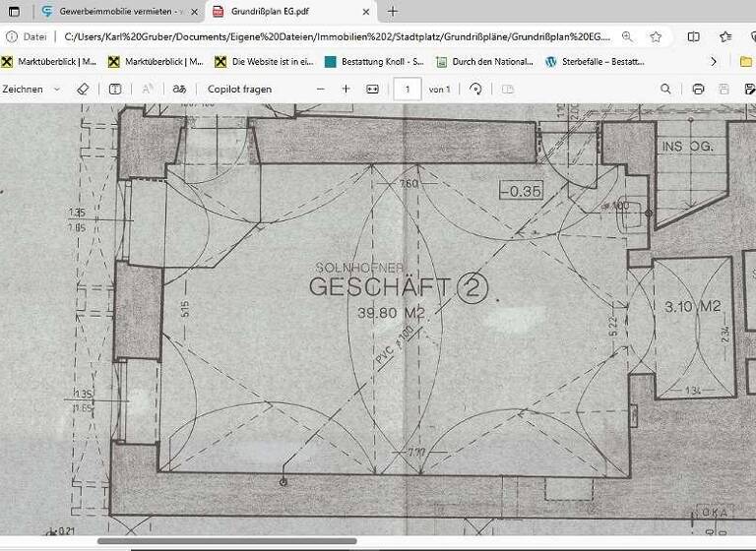Click the save as icon
Image resolution: width=756 pixels, height=551 pixels.
coord(750,90)
